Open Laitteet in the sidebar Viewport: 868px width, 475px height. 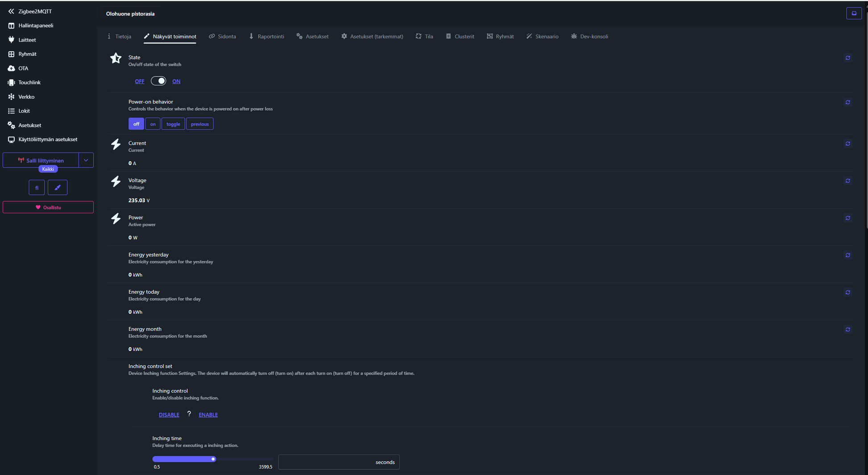coord(27,40)
